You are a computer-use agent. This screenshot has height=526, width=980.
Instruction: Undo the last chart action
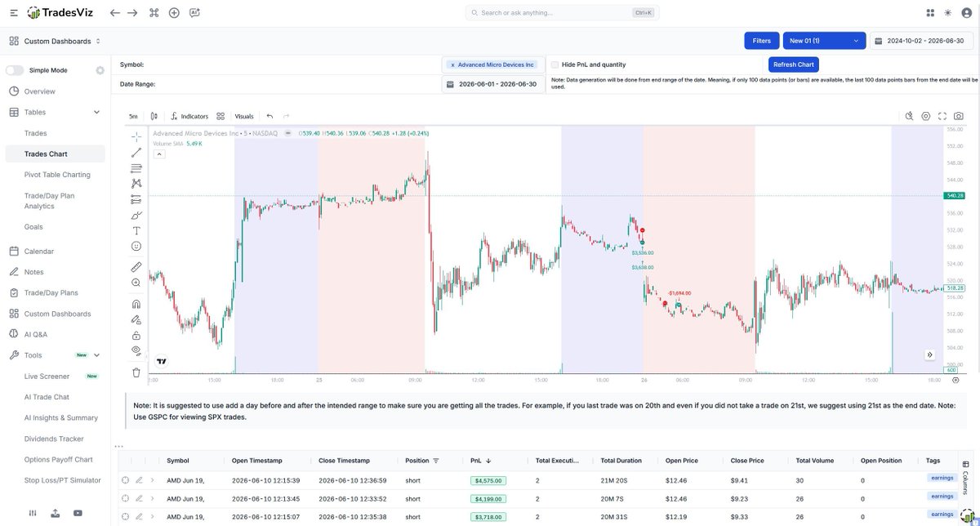[270, 116]
